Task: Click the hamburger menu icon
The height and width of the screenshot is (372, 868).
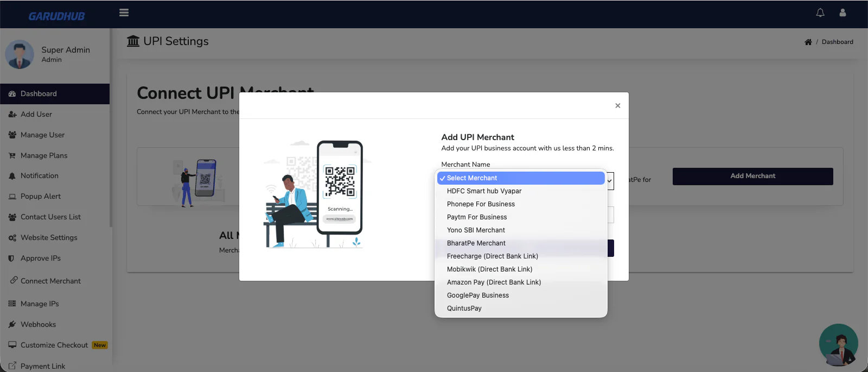Action: click(x=124, y=12)
